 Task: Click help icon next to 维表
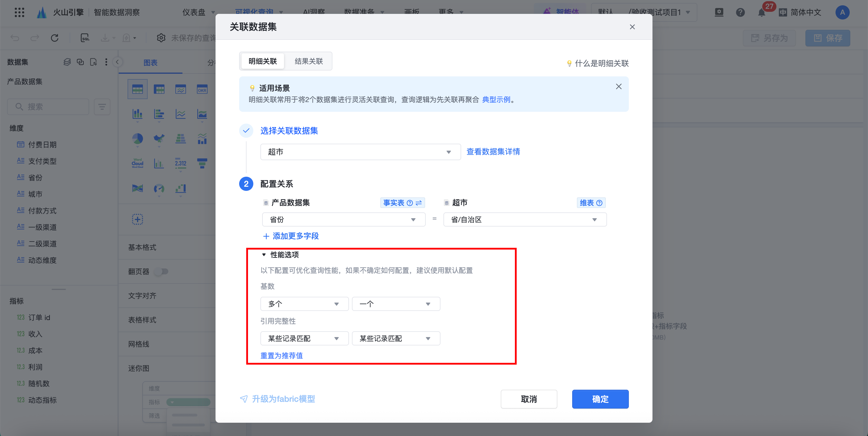click(599, 203)
